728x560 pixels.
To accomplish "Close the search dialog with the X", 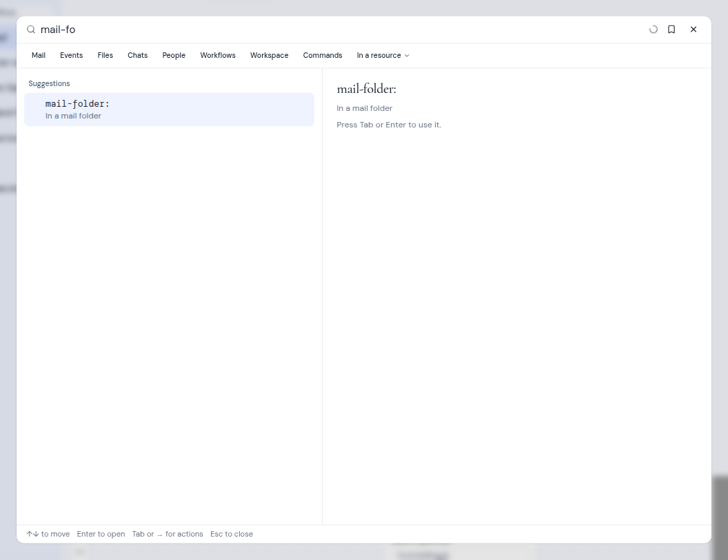I will click(x=694, y=30).
